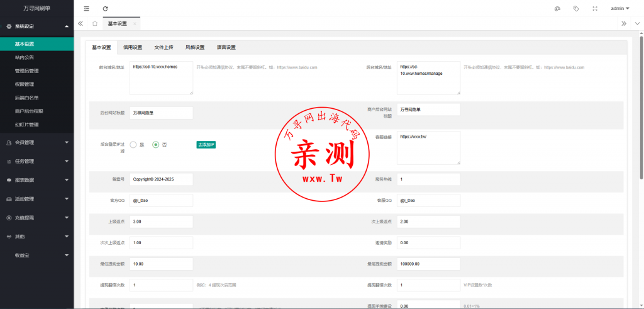
Task: Move page tabs right with the double-chevron icon
Action: click(x=624, y=23)
